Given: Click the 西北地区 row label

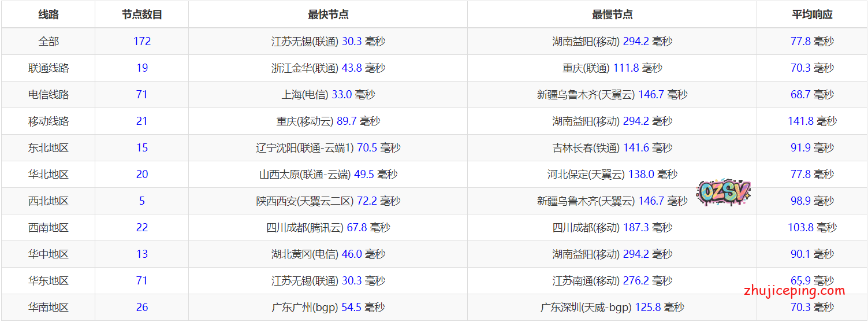Looking at the screenshot, I should [49, 201].
